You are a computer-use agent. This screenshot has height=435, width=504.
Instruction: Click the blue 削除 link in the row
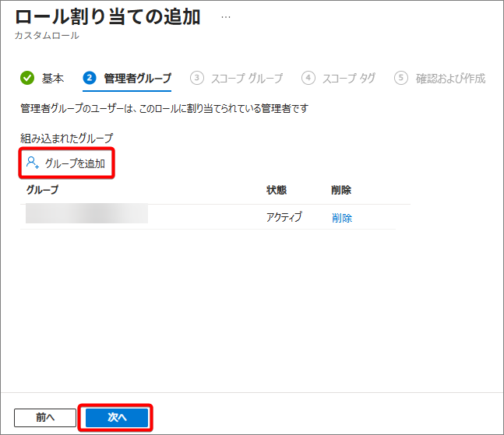click(341, 218)
